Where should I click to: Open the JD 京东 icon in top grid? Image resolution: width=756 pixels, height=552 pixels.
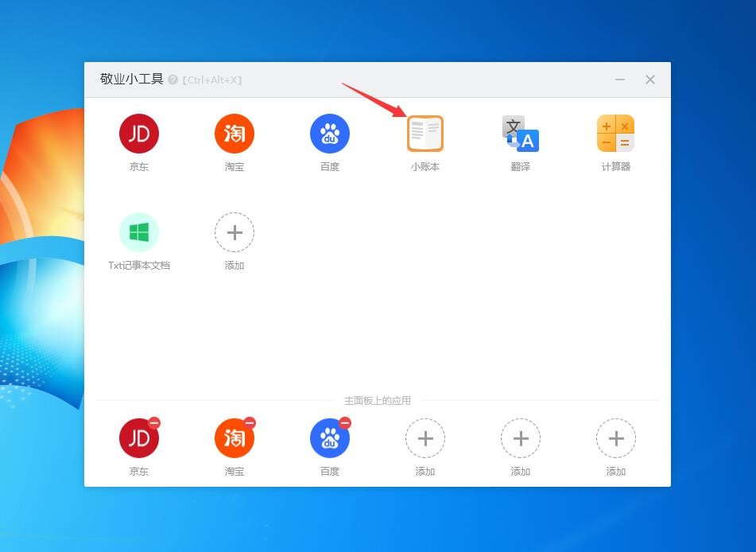[x=139, y=133]
